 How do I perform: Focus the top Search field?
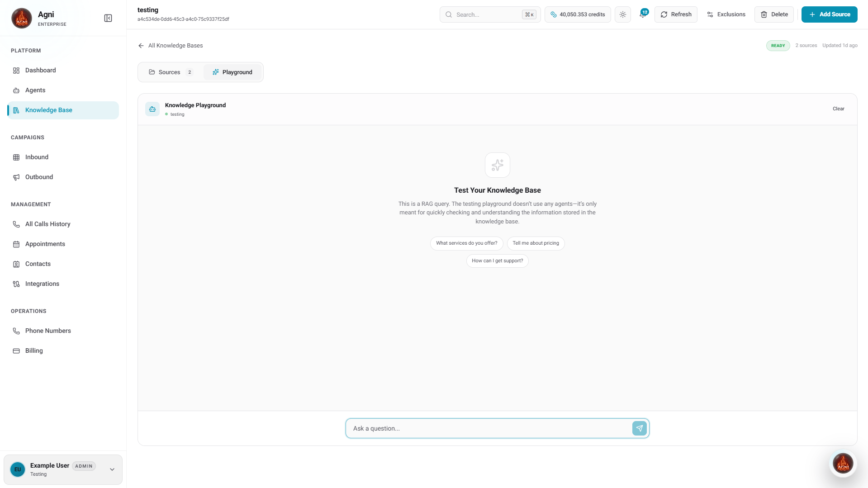(490, 14)
